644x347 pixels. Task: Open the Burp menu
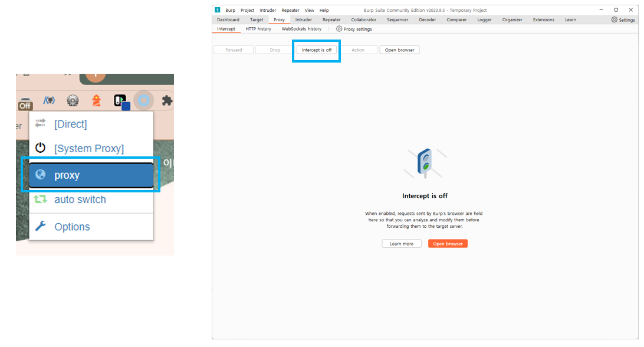pos(231,10)
